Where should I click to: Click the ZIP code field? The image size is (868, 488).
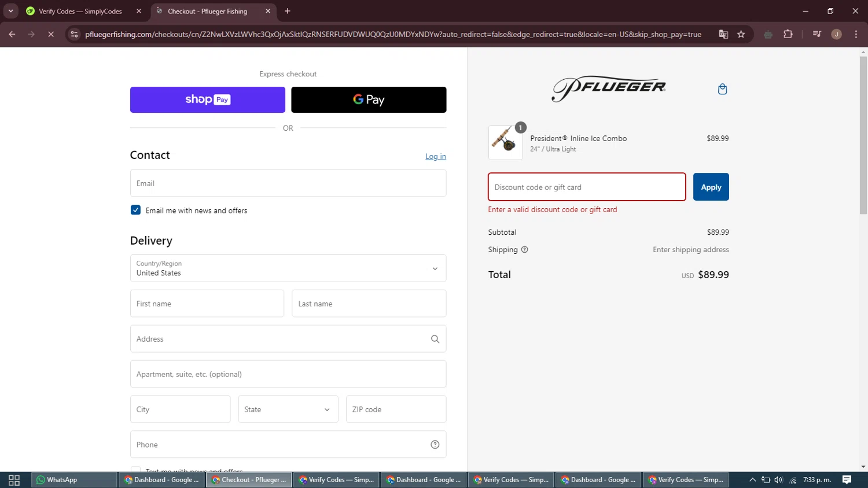tap(396, 409)
